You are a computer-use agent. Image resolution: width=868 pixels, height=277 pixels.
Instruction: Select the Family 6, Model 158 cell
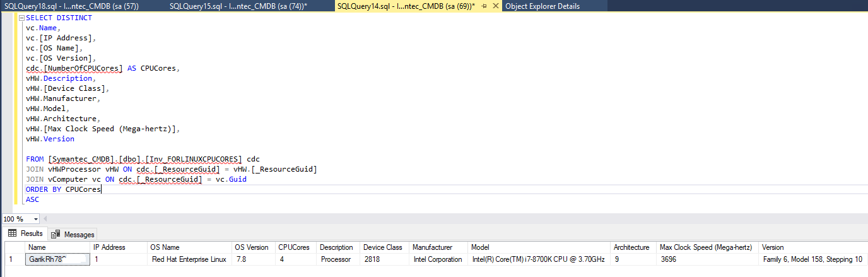(x=813, y=259)
